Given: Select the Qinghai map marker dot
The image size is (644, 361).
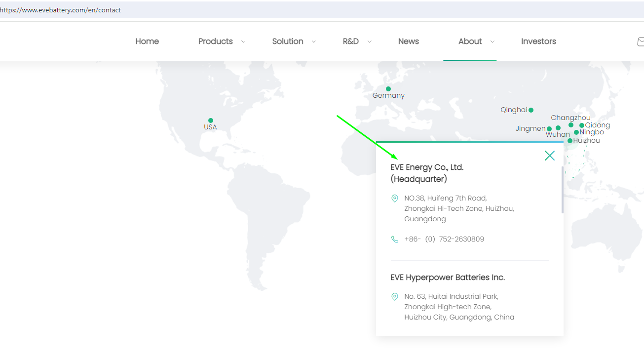Looking at the screenshot, I should pyautogui.click(x=531, y=110).
